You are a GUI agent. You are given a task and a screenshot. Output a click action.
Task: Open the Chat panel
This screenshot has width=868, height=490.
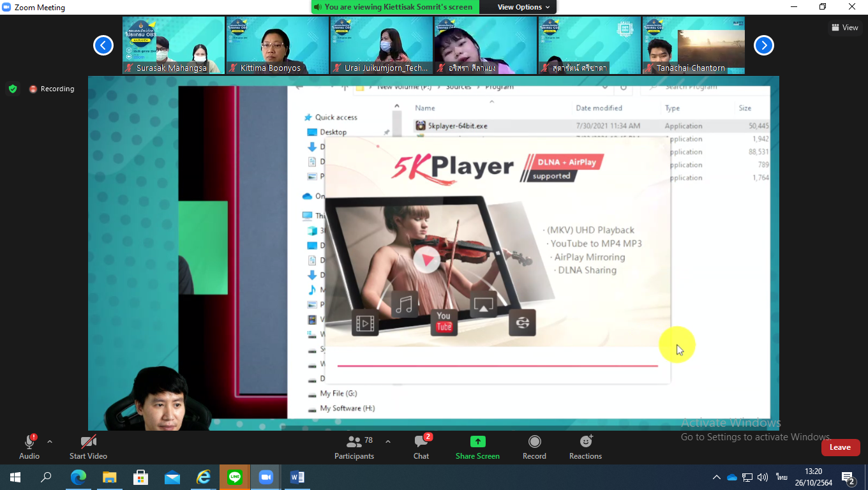point(421,447)
